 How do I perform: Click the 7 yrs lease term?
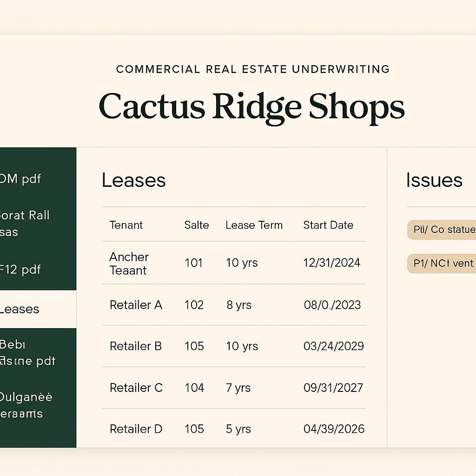pyautogui.click(x=238, y=388)
